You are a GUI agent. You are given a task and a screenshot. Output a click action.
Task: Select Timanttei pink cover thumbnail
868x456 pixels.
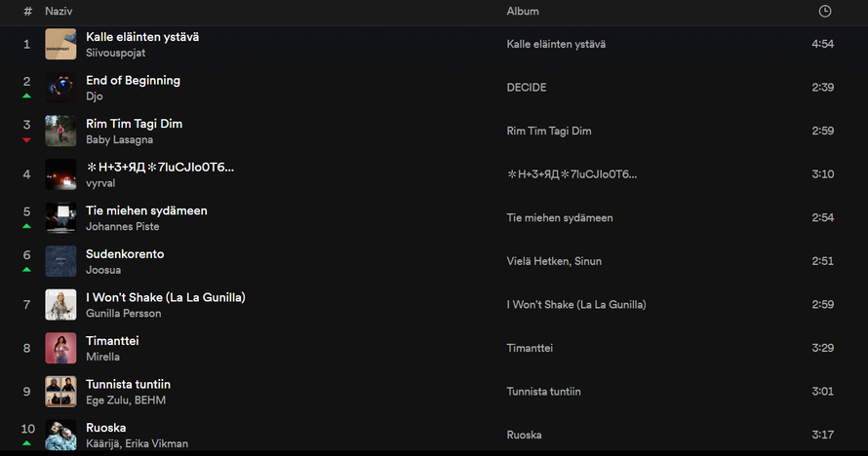(x=60, y=348)
